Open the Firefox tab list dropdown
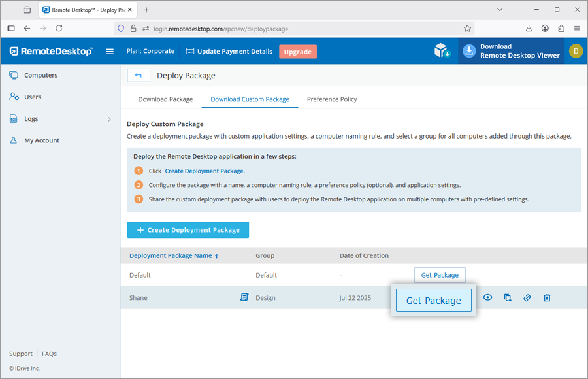The width and height of the screenshot is (588, 379). coord(500,10)
